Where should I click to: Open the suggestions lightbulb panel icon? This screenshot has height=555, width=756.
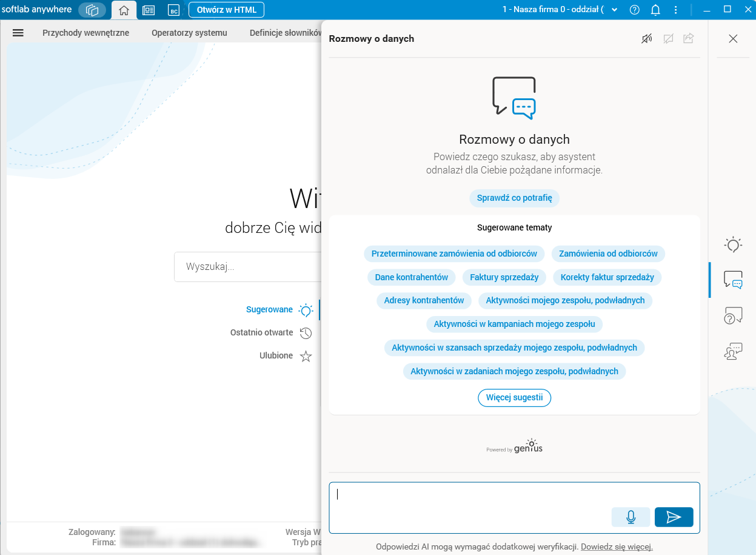pyautogui.click(x=733, y=244)
